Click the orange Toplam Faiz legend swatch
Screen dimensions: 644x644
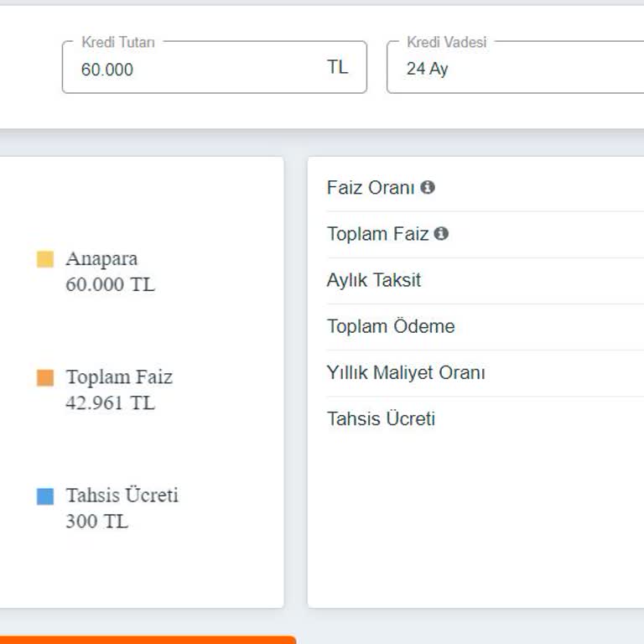point(45,378)
